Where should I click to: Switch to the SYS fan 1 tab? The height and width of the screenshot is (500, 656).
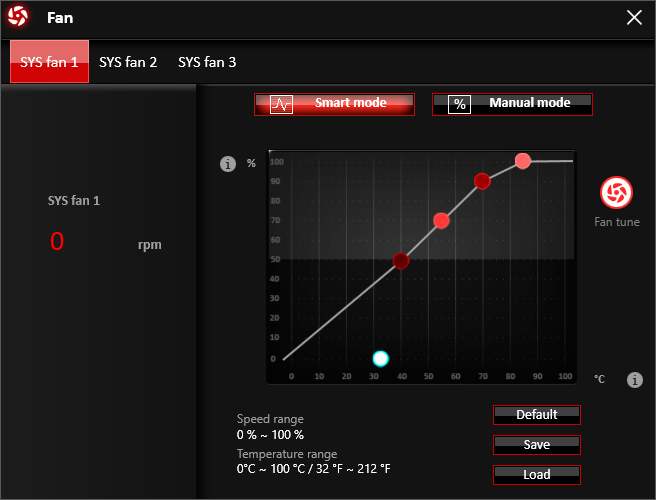pos(49,62)
